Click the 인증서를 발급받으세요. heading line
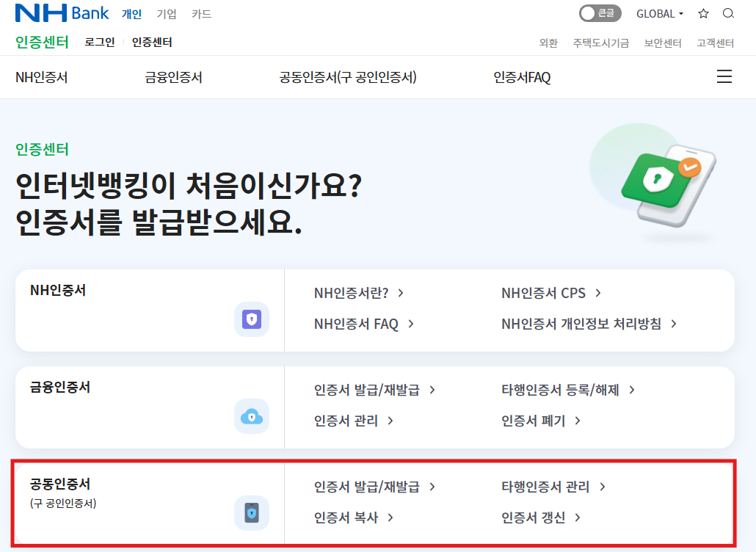This screenshot has height=552, width=756. 159,222
